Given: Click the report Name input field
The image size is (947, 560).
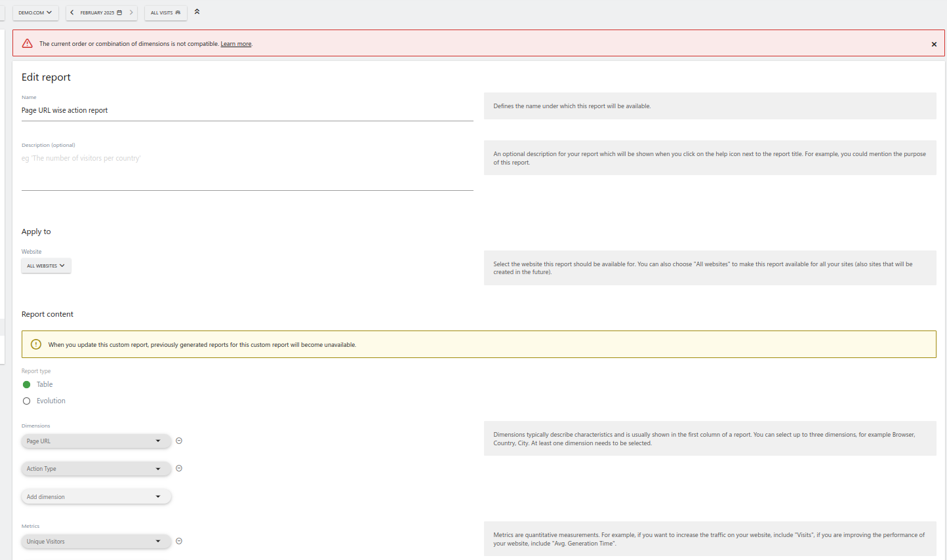Looking at the screenshot, I should coord(247,110).
